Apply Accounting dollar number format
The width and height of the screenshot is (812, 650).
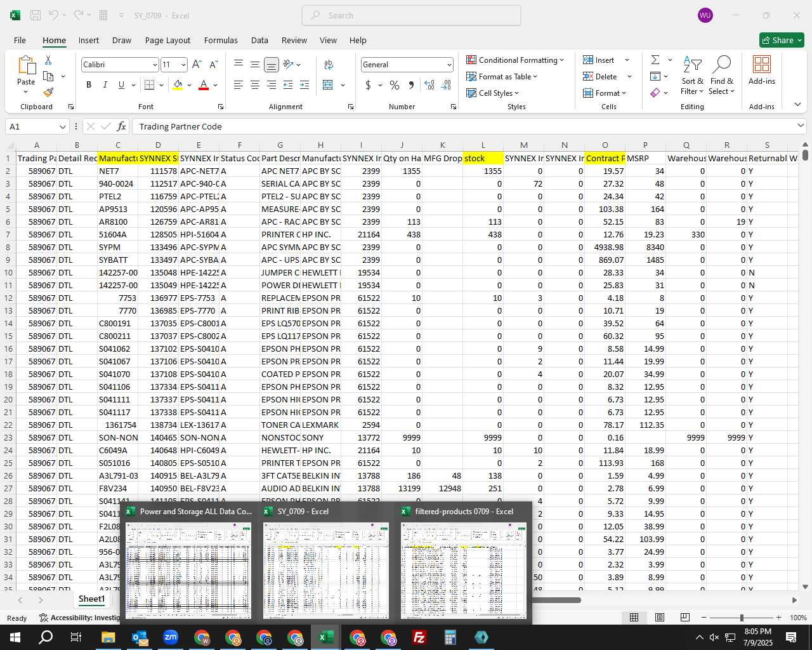(368, 84)
